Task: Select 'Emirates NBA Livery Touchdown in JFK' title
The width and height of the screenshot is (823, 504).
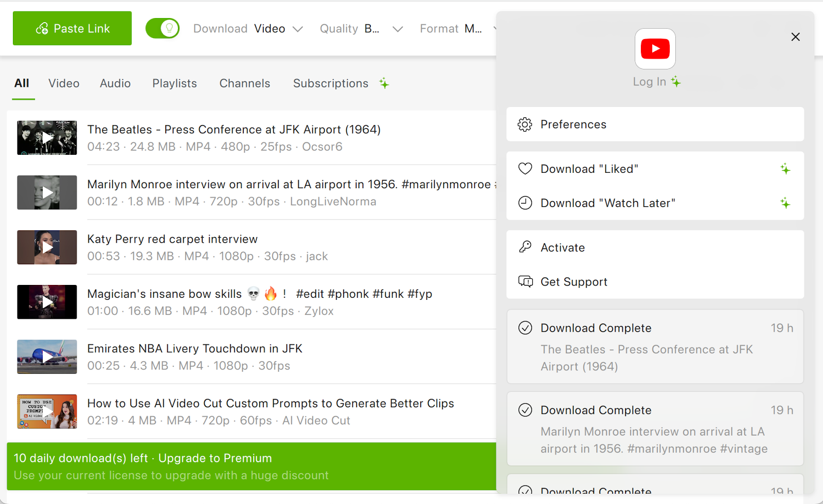Action: [195, 349]
